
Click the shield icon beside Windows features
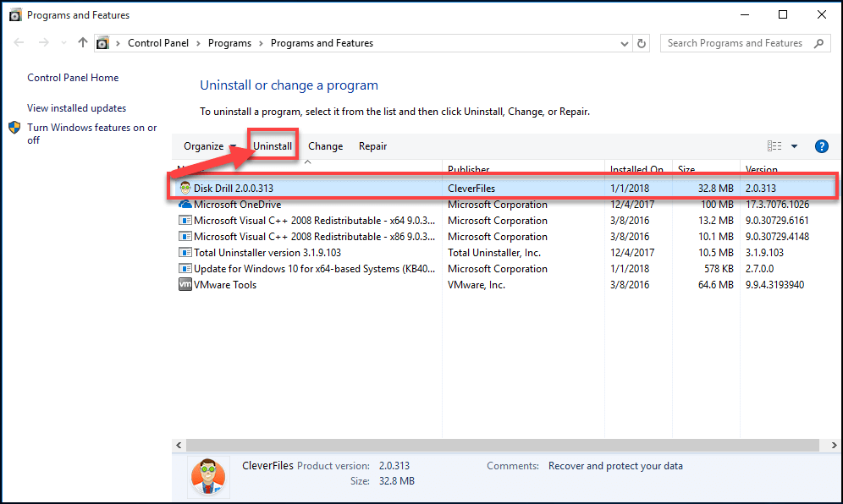(14, 128)
